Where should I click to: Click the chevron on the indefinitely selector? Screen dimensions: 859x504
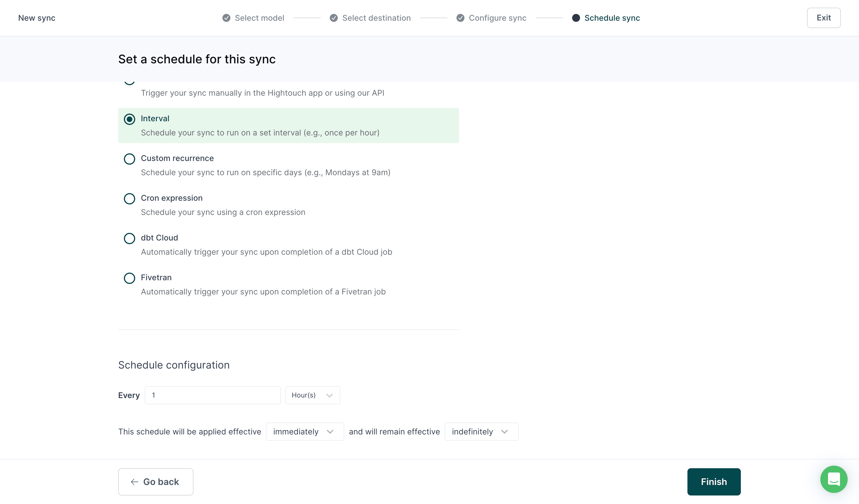[505, 431]
